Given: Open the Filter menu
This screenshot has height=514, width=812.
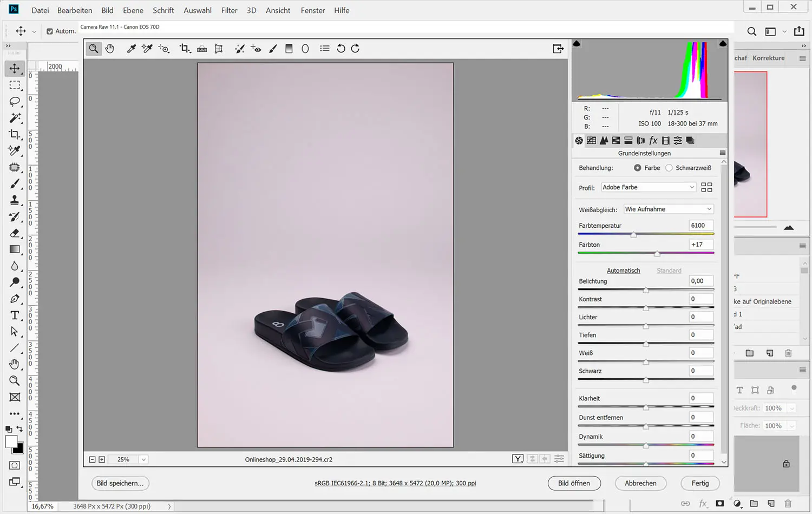Looking at the screenshot, I should click(x=229, y=10).
